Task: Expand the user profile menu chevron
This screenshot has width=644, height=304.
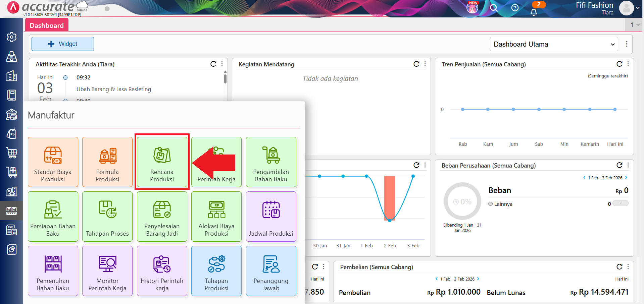Action: [637, 8]
